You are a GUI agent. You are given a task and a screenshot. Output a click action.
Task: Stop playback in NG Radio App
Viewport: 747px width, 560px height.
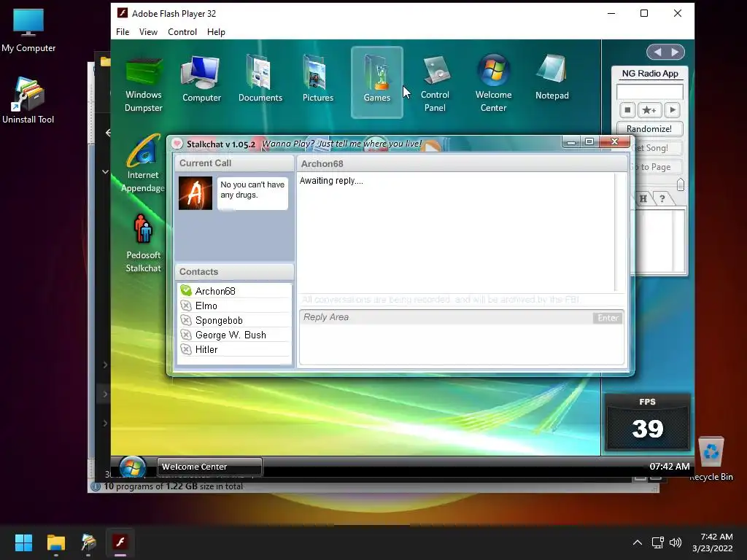(627, 110)
